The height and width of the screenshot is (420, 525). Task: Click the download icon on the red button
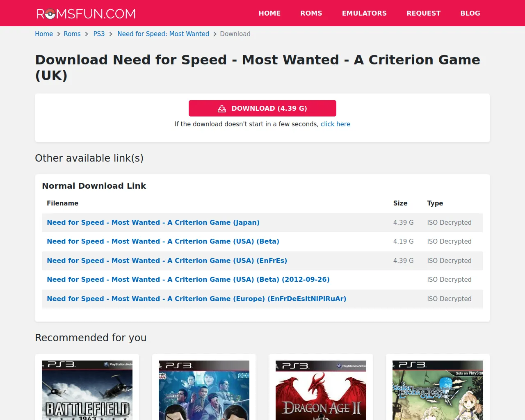222,108
